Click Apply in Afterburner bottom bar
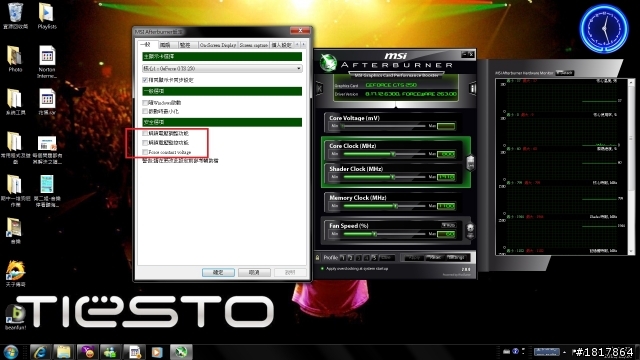The image size is (640, 360). pos(413,258)
